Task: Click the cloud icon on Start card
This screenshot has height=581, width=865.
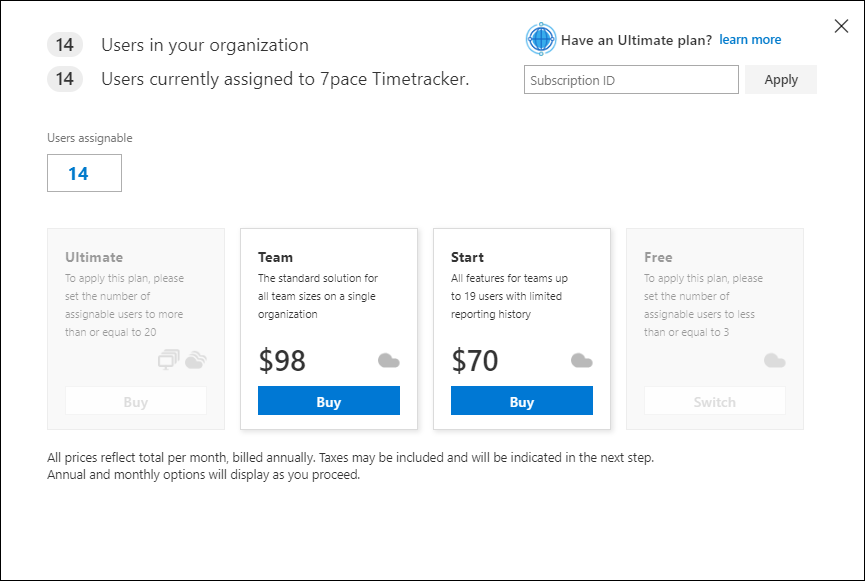Action: (581, 361)
